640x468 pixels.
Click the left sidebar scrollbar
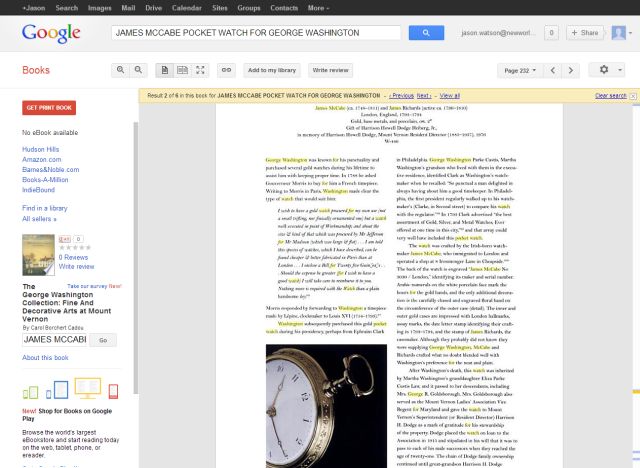(136, 257)
